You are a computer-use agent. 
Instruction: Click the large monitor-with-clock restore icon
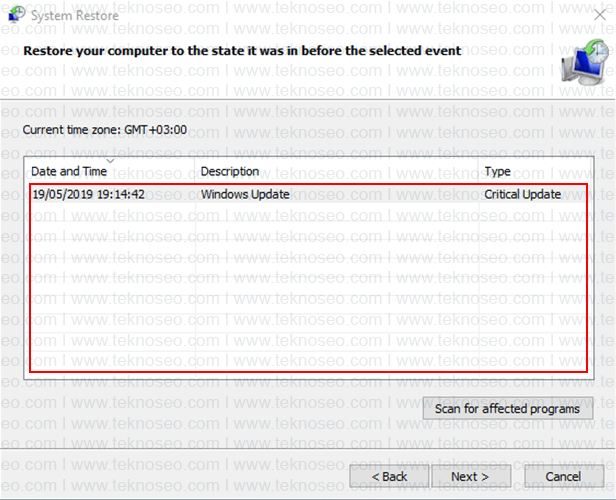point(585,62)
